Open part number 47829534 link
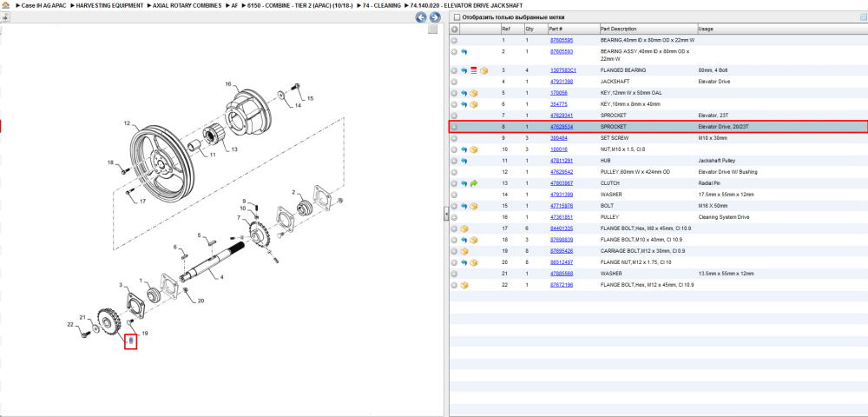 pos(562,127)
